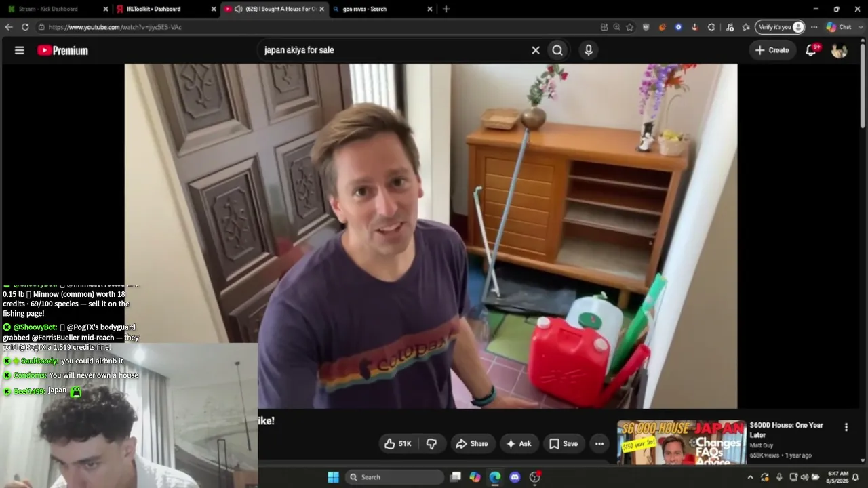Open the Copilot Chat sidebar

pos(839,27)
